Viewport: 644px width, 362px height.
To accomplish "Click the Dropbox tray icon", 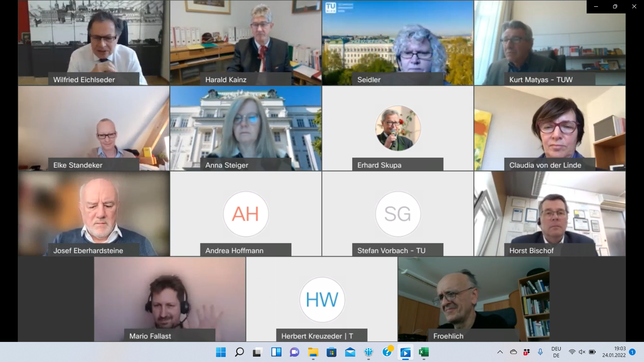I will (x=527, y=352).
